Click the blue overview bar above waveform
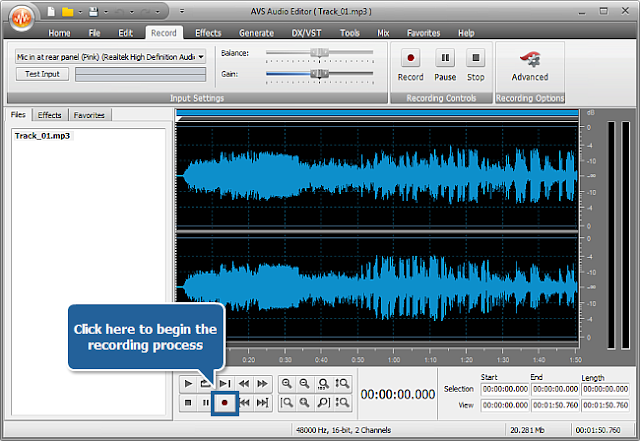 click(377, 113)
